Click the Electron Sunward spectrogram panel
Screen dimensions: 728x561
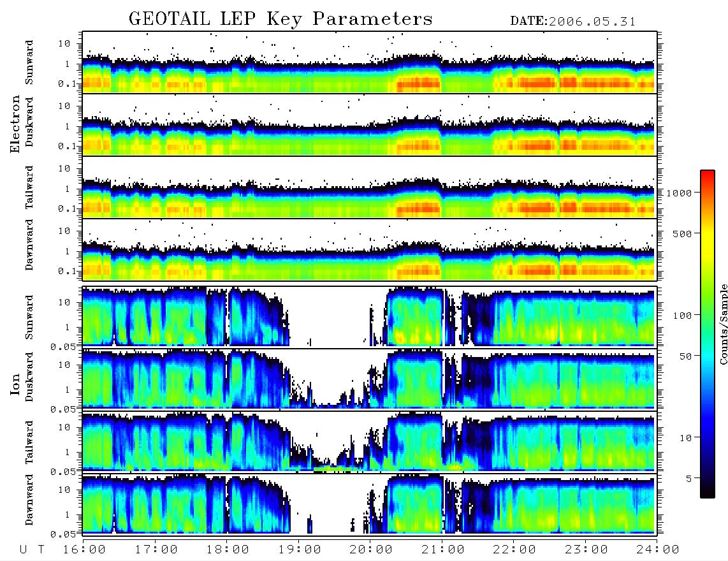pyautogui.click(x=370, y=62)
